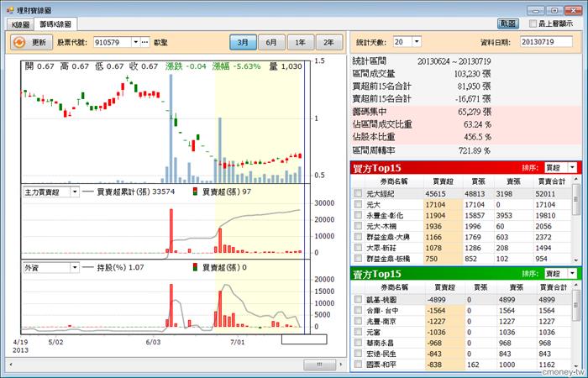Click the buyer list scrollbar thumb
The width and height of the screenshot is (588, 378).
pos(576,200)
